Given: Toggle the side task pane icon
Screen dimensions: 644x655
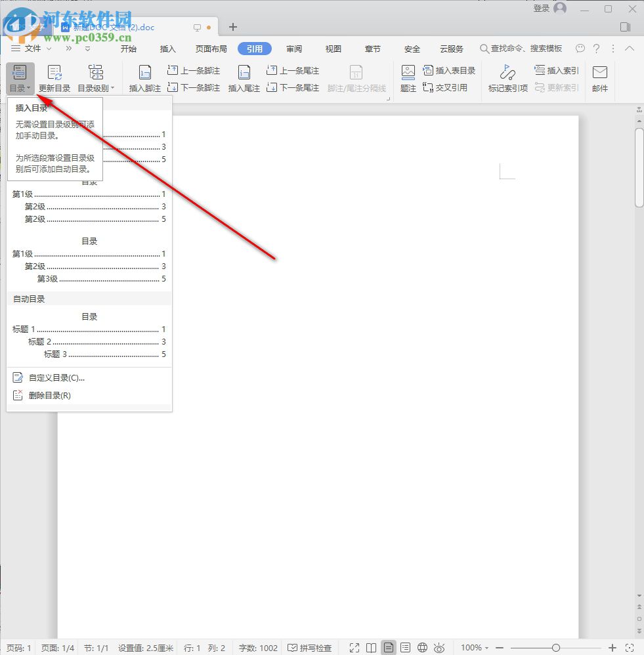Looking at the screenshot, I should point(625,27).
